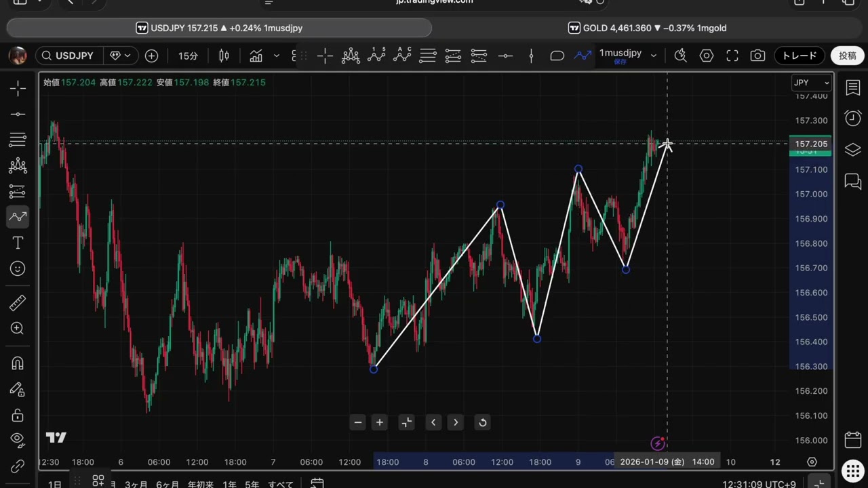Expand the JPY currency dropdown
This screenshot has width=868, height=488.
pos(812,83)
